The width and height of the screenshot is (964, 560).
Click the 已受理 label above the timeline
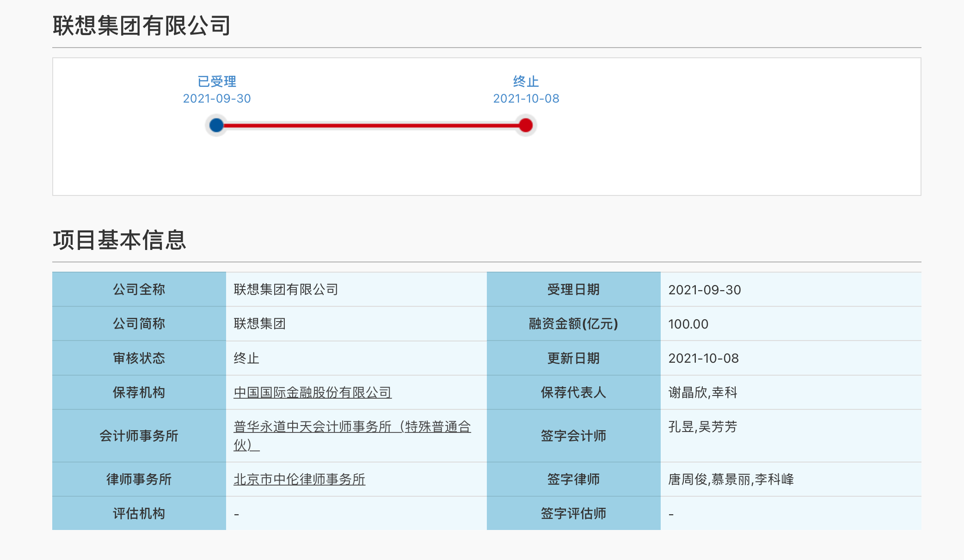[x=217, y=81]
